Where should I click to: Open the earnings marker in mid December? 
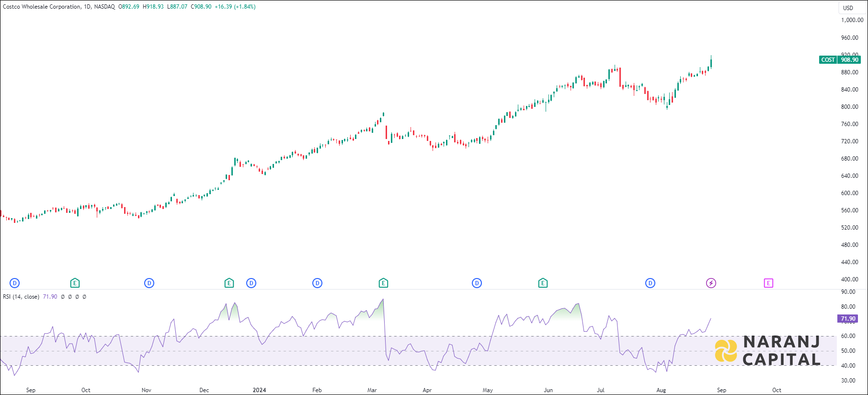(229, 283)
